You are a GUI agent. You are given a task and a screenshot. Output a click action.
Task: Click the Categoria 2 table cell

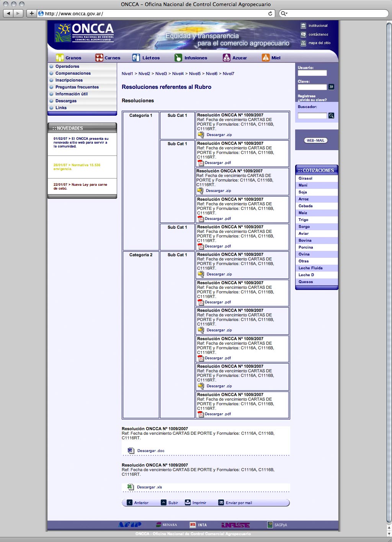pos(141,335)
